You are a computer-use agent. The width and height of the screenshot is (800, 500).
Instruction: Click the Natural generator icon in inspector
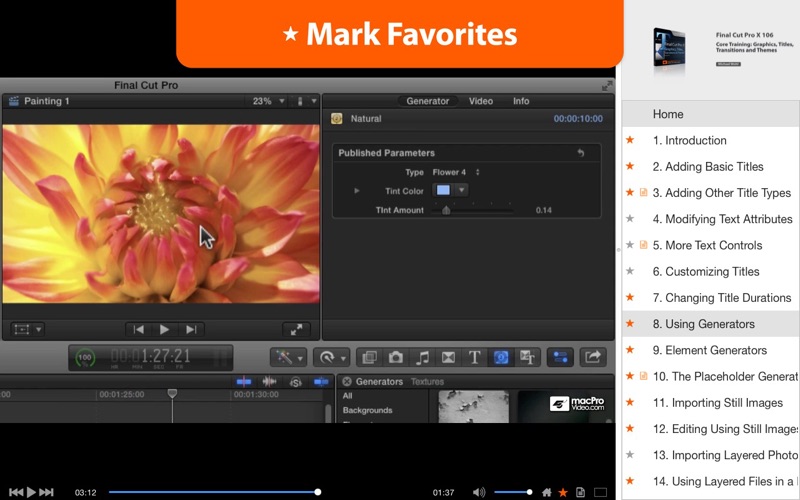(x=336, y=118)
